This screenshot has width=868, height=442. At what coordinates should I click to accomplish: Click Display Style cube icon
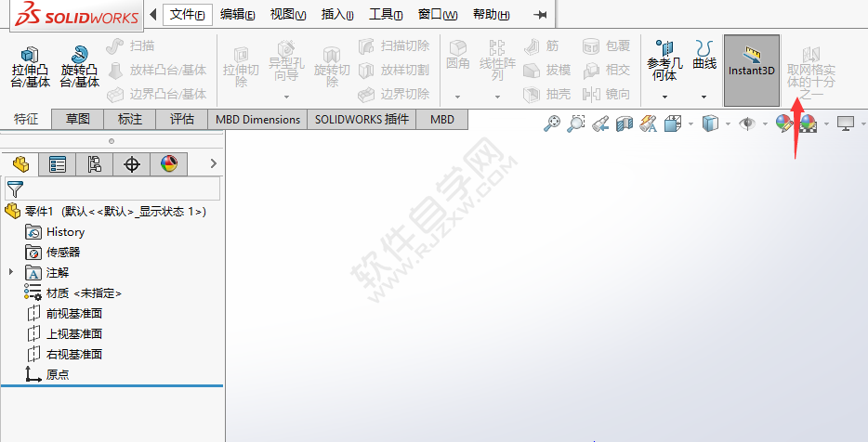tap(710, 123)
